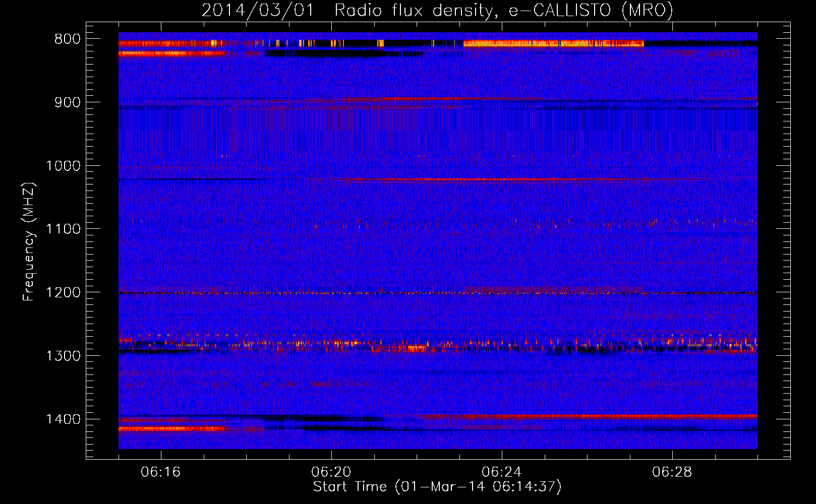The image size is (816, 504).
Task: Click the 'Start Time (01-Mar-14 06:14:37)' label
Action: tap(437, 487)
